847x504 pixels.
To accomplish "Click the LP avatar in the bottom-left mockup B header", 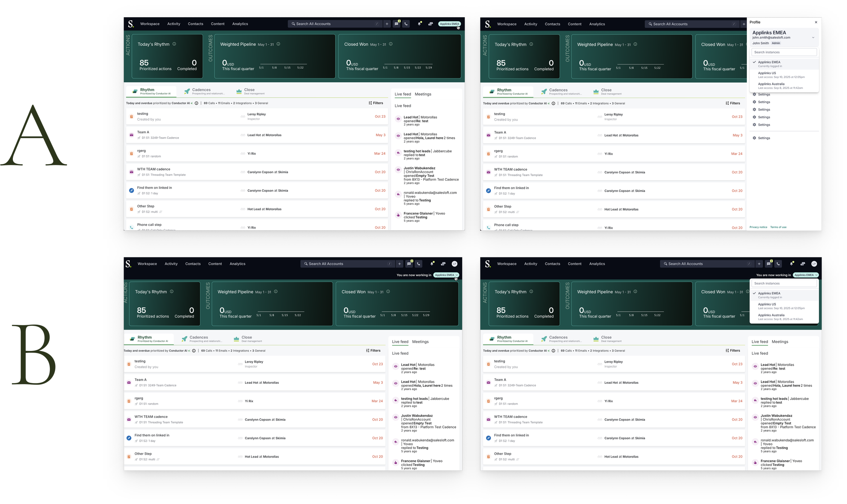I will click(x=454, y=264).
